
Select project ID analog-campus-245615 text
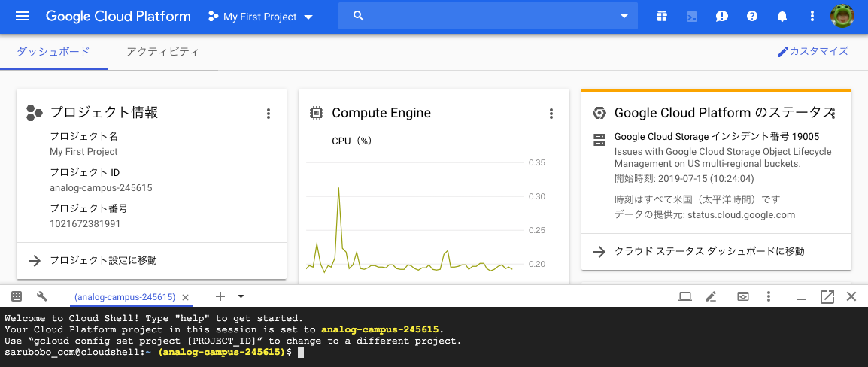pyautogui.click(x=101, y=188)
